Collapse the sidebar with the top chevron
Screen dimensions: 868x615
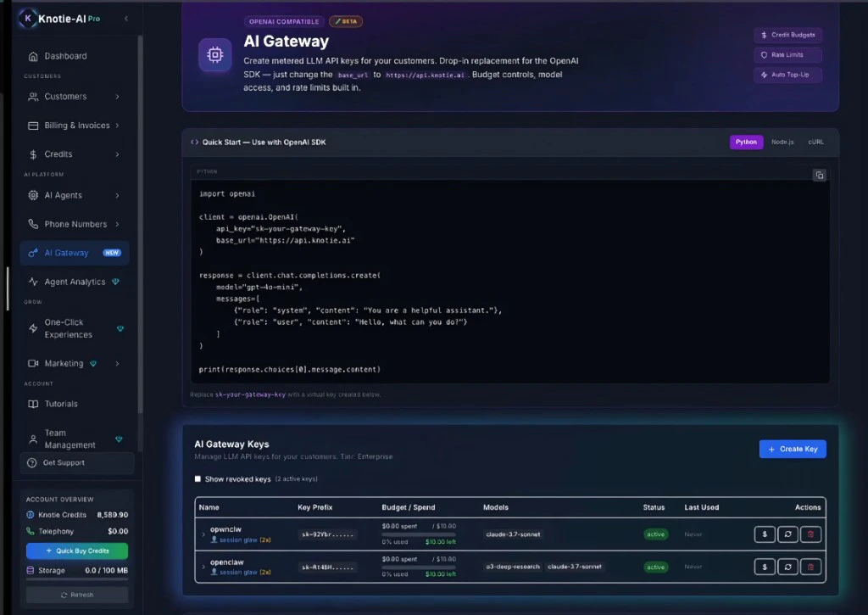click(125, 17)
